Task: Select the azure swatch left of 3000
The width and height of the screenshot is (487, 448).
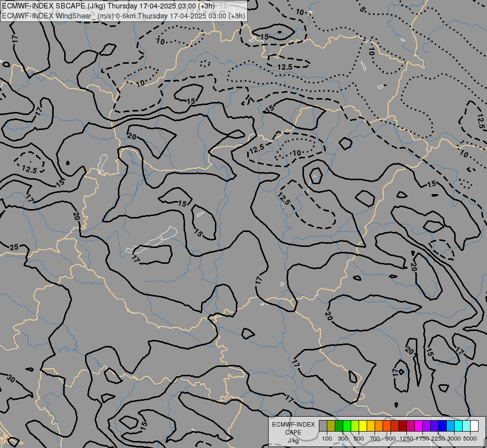Action: (450, 426)
